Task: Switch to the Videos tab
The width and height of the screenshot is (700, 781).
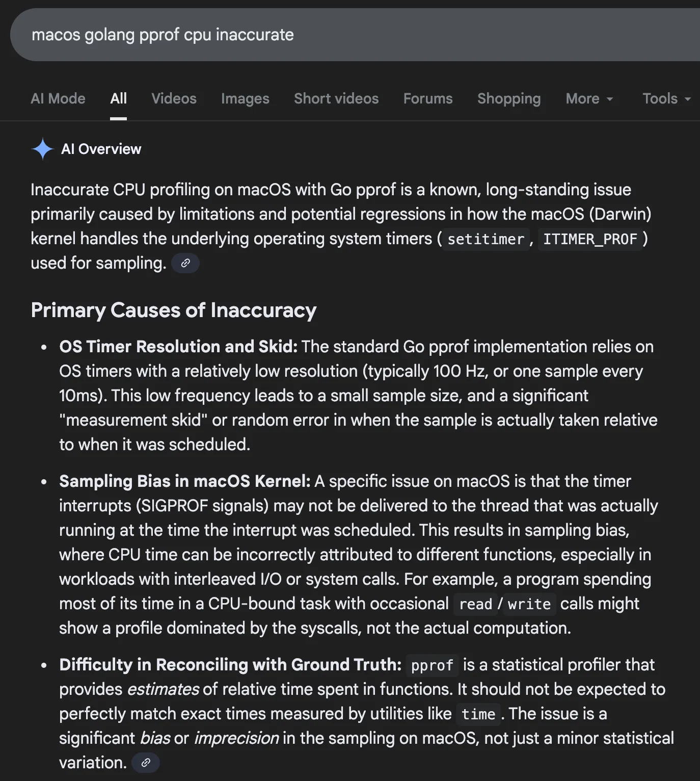Action: tap(174, 98)
